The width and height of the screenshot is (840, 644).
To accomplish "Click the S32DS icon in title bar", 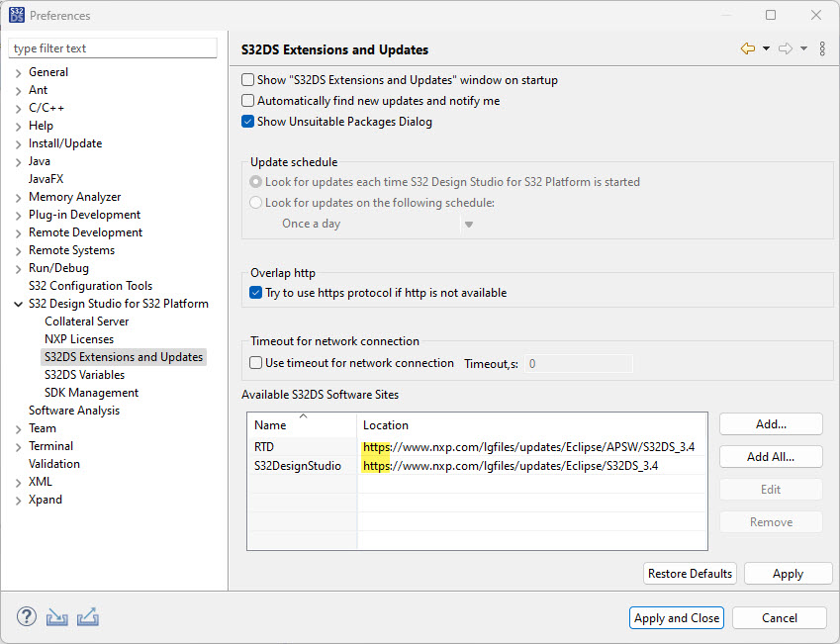I will [x=16, y=15].
